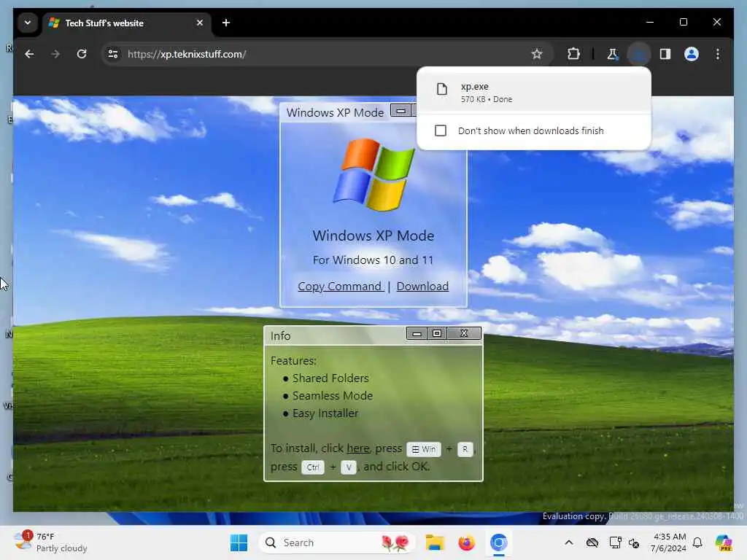The image size is (747, 560).
Task: Minimize the Windows XP Mode panel
Action: [400, 111]
